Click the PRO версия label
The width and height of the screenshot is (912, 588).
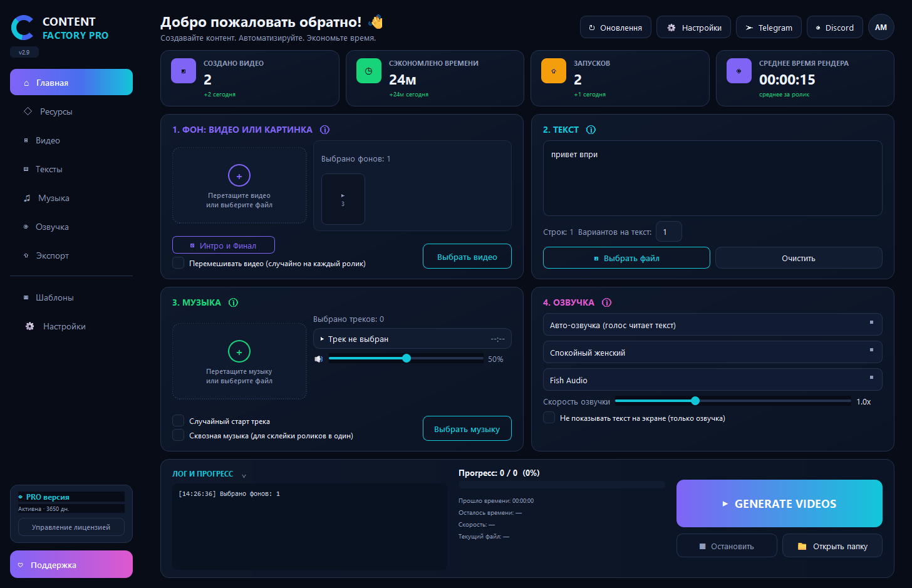48,497
